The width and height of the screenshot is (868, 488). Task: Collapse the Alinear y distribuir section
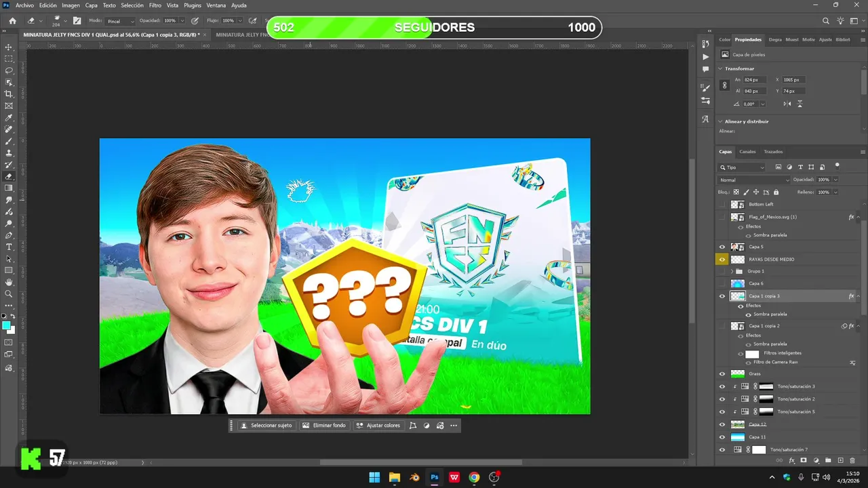click(x=721, y=121)
